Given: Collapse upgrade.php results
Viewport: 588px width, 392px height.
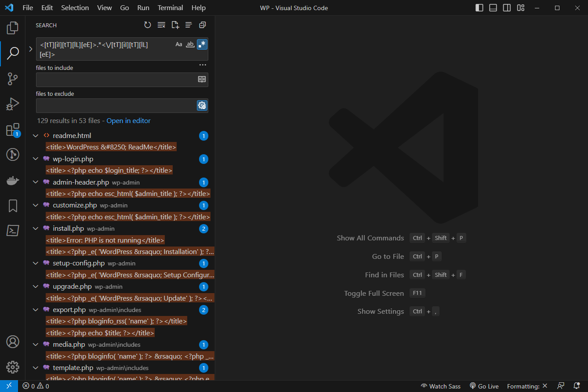Looking at the screenshot, I should click(x=36, y=287).
